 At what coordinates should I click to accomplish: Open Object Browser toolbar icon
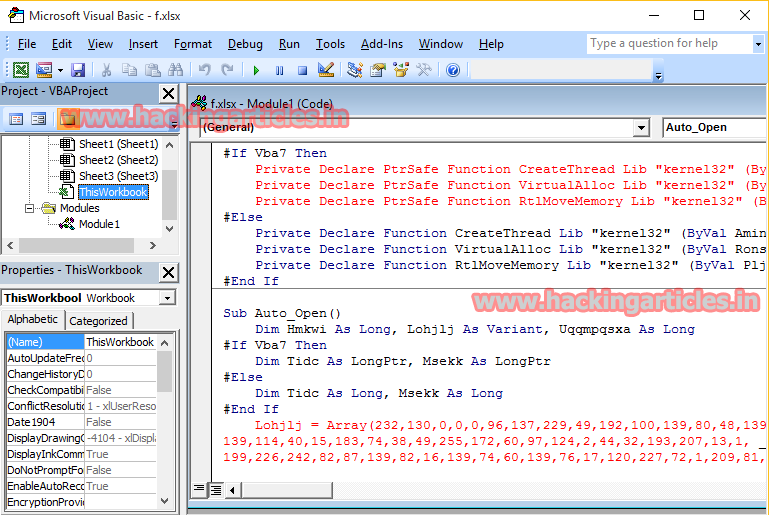point(401,70)
